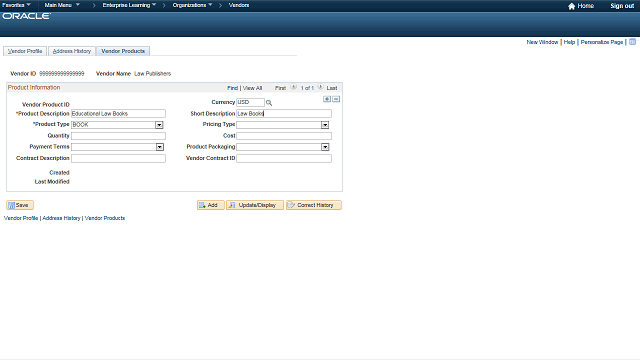The height and width of the screenshot is (360, 640).
Task: Click the '1 of 1' row counter
Action: click(x=307, y=88)
